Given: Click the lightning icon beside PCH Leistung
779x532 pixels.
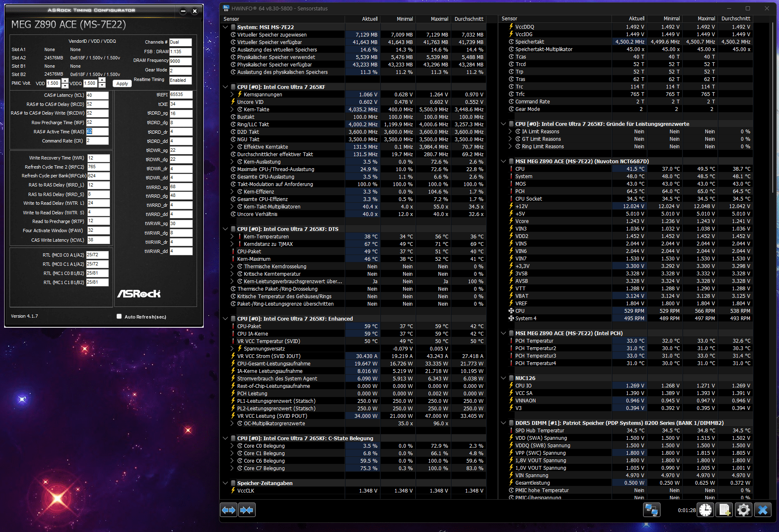Looking at the screenshot, I should pyautogui.click(x=233, y=393).
